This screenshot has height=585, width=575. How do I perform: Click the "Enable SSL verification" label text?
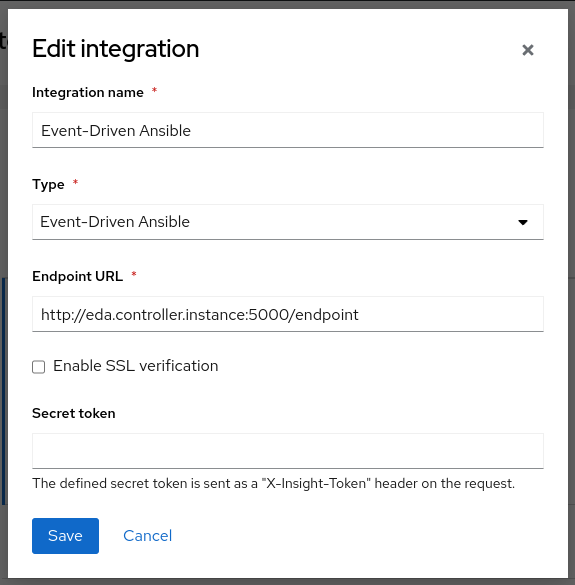135,366
